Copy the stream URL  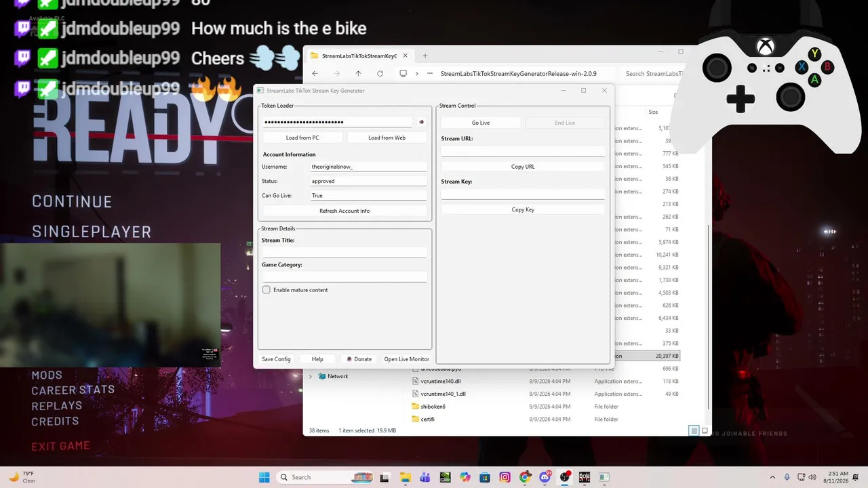523,167
